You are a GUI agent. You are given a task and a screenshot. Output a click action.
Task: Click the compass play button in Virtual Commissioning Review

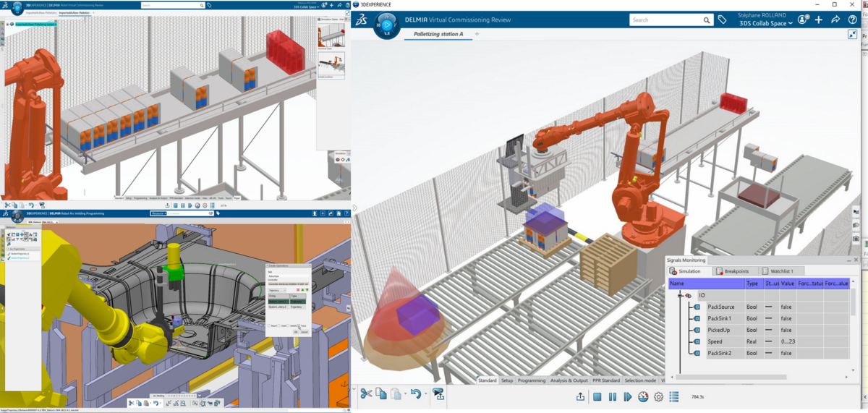click(x=386, y=25)
